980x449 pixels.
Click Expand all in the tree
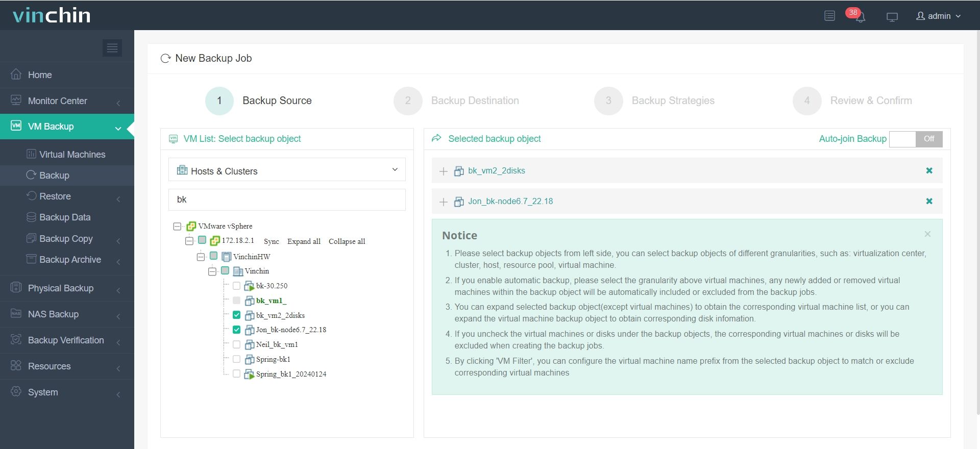pos(304,241)
